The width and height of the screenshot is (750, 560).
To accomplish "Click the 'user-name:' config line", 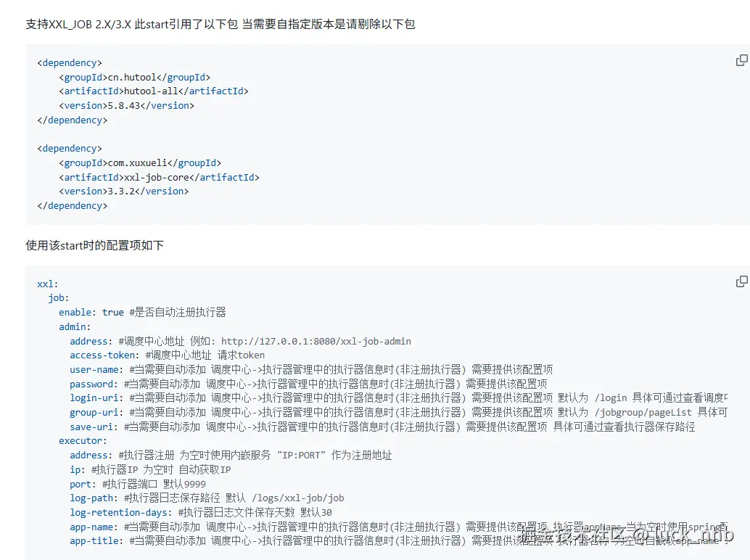I will coord(311,369).
